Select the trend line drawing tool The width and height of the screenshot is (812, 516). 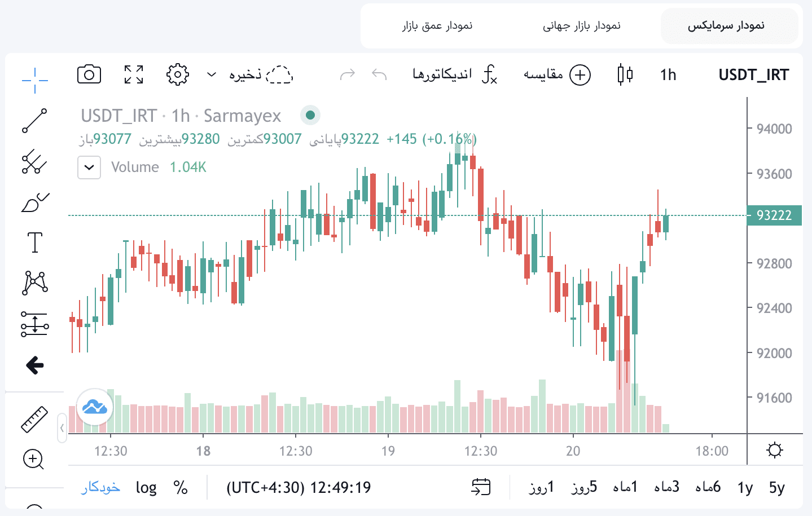34,121
